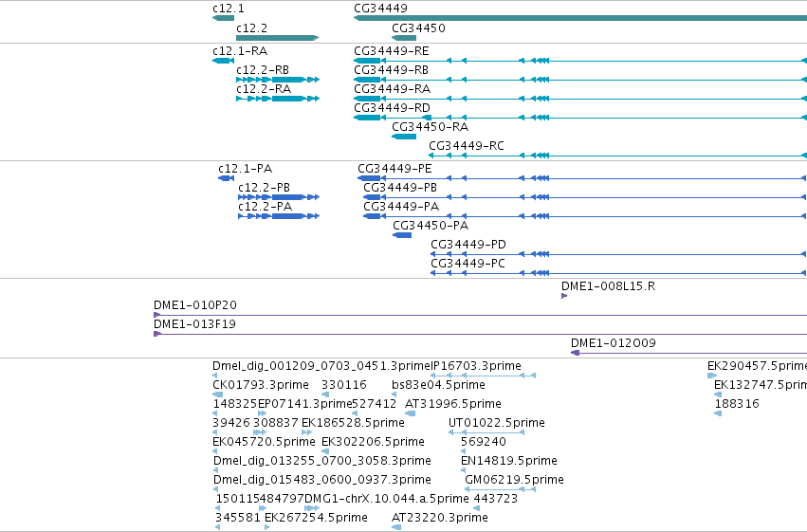Click the CG34449-RB transcript label
The height and width of the screenshot is (532, 807).
click(391, 70)
